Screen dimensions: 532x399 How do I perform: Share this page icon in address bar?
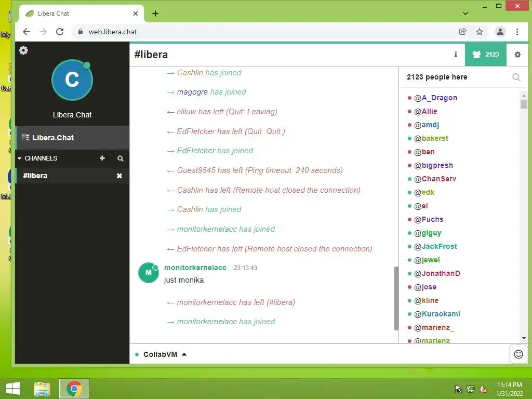pyautogui.click(x=462, y=32)
